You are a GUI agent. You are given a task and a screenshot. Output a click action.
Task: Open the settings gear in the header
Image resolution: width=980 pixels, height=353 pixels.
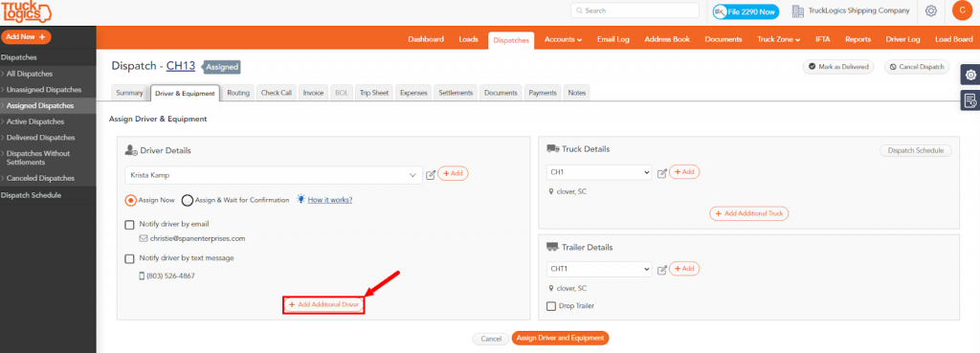tap(930, 11)
